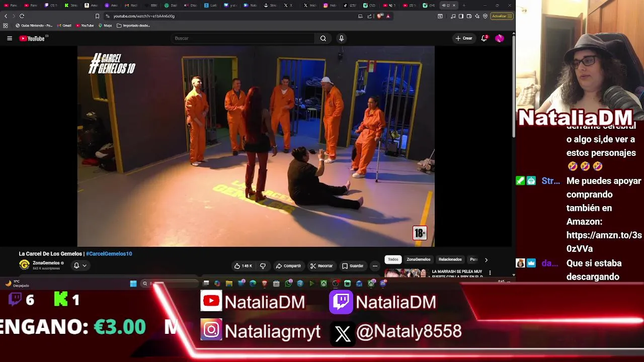Click the video player to pause playback
The width and height of the screenshot is (644, 362).
point(256,146)
